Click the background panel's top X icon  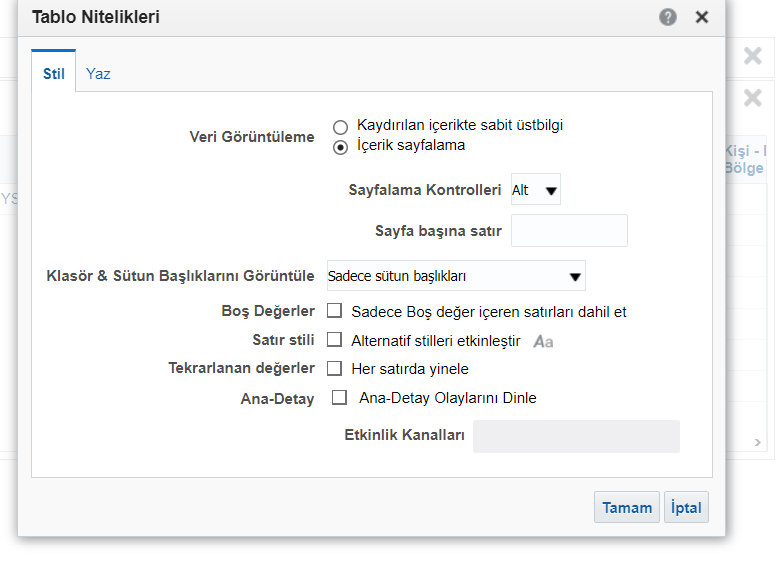coord(753,56)
